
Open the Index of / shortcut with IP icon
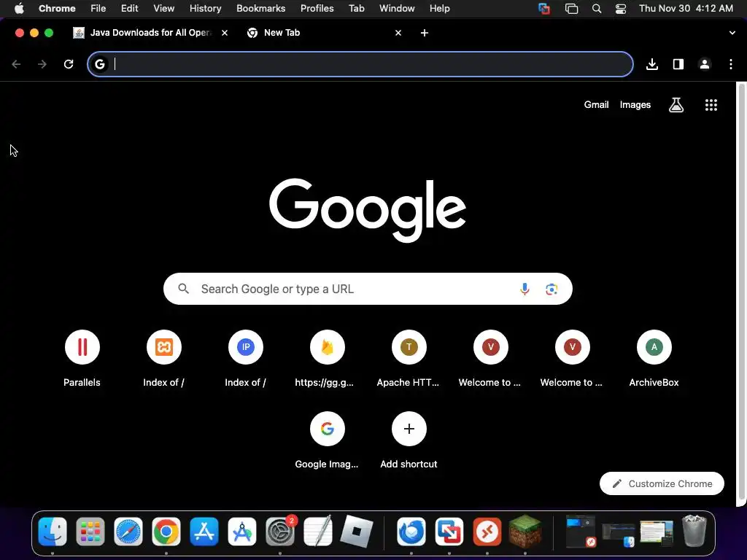(x=245, y=359)
